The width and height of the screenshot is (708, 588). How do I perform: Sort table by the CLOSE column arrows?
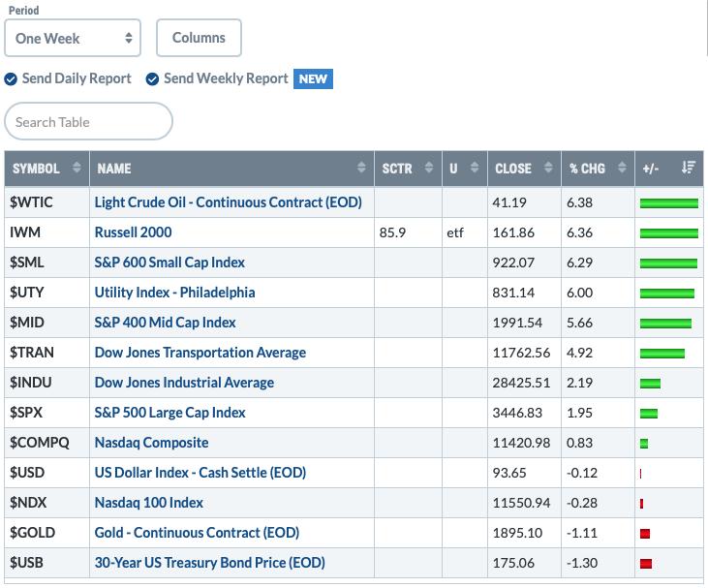548,168
